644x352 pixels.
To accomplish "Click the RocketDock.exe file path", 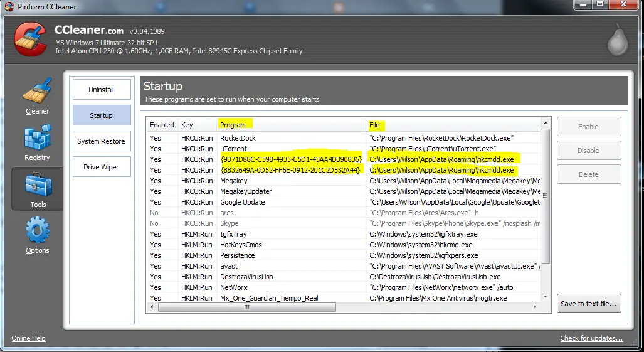I will [441, 138].
